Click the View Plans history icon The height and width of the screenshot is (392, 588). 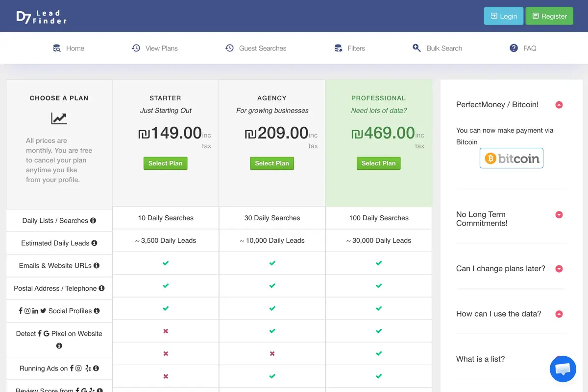(x=136, y=48)
